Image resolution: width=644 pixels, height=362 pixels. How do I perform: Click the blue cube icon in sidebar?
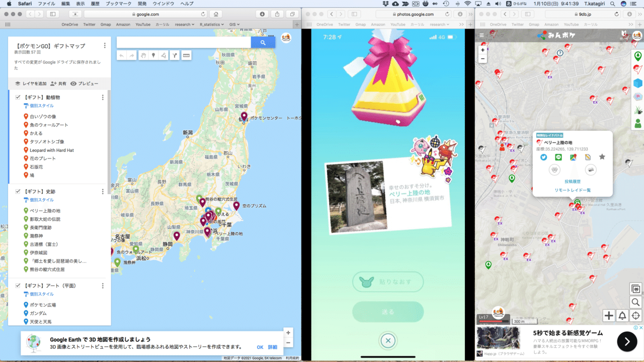click(638, 83)
